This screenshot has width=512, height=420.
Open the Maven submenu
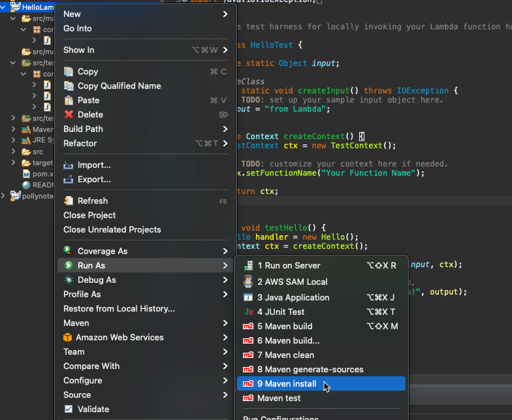tap(145, 323)
